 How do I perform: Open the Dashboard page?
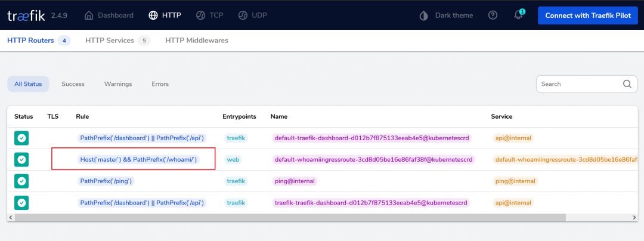109,16
